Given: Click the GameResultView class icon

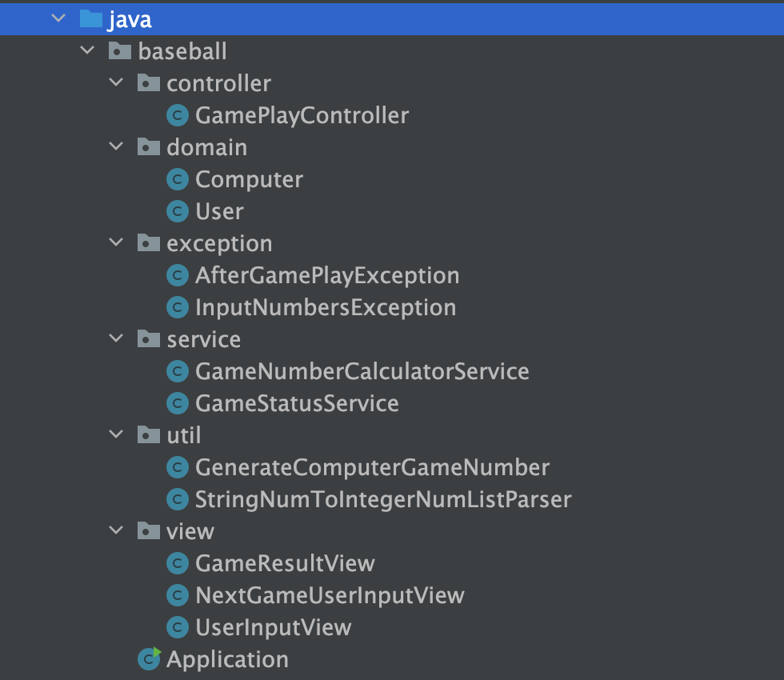Looking at the screenshot, I should point(178,563).
